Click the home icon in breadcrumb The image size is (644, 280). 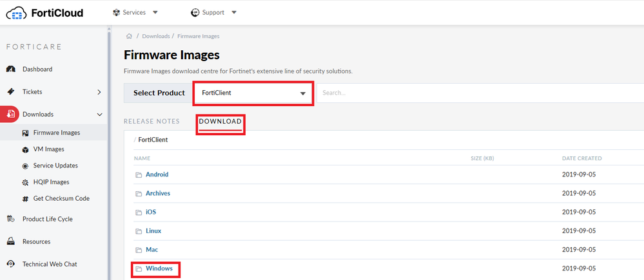pos(129,36)
